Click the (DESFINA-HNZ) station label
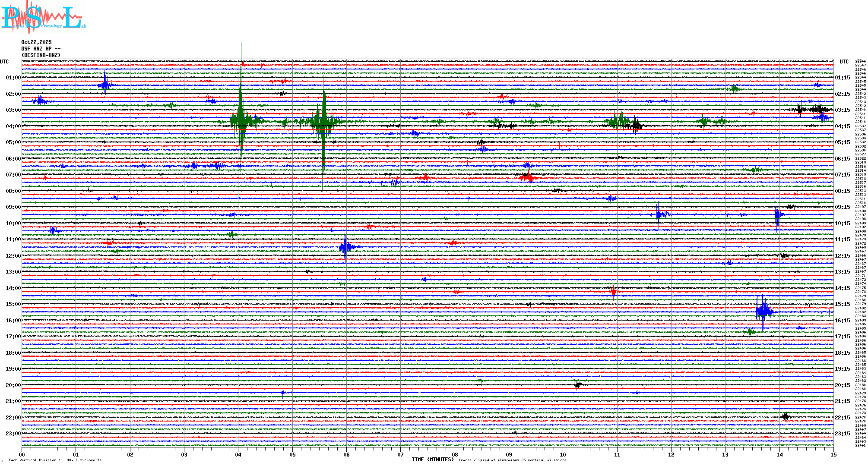 41,55
